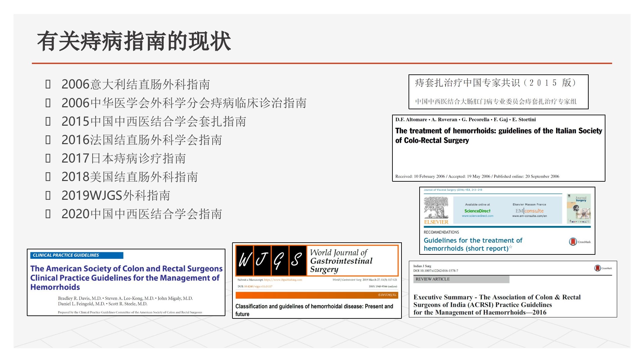Open the WJGS DOI 10.4240 link

point(258,287)
